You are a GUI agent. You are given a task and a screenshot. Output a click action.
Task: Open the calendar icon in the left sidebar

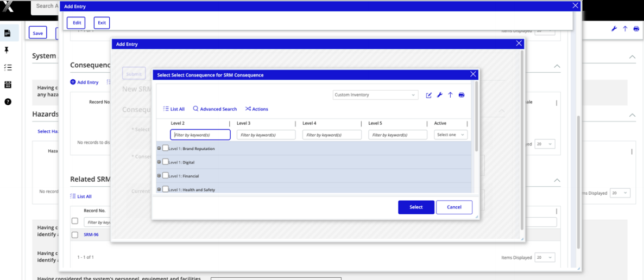[x=8, y=85]
